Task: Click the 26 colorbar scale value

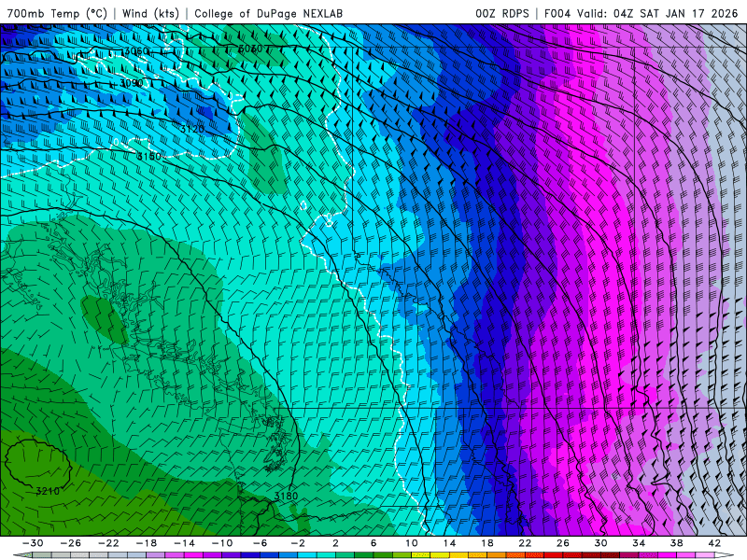Action: 563,543
